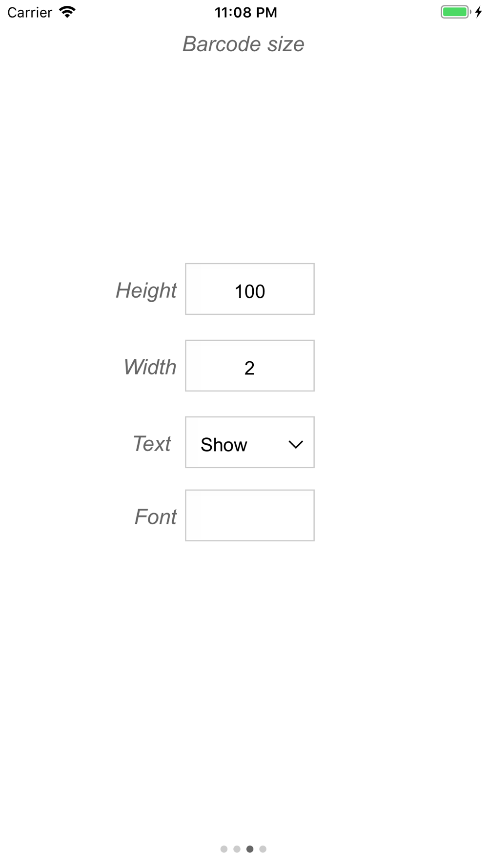The image size is (488, 868).
Task: Jump to the second page indicator dot
Action: [x=237, y=849]
